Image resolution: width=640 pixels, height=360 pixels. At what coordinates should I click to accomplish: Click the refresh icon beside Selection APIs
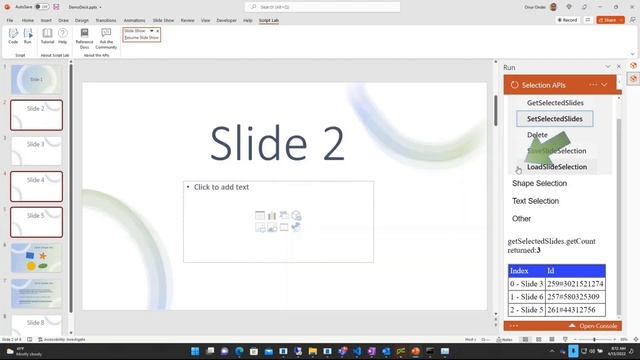coord(514,85)
